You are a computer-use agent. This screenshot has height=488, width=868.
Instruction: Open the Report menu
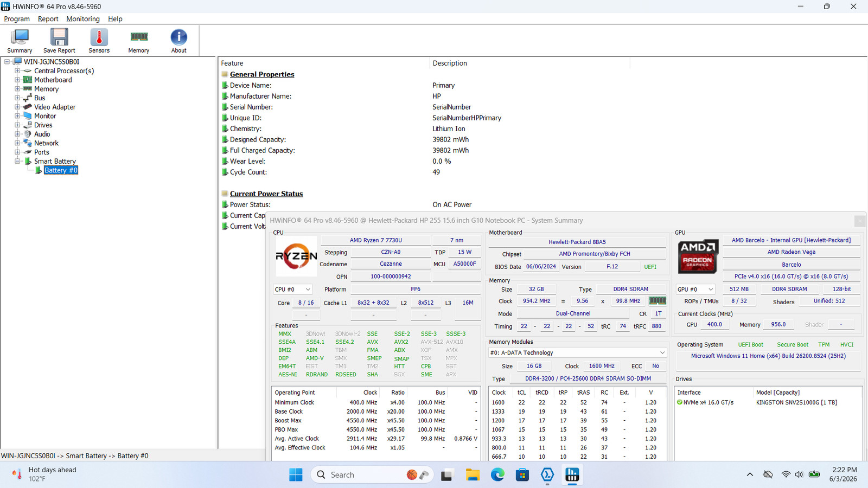point(48,19)
